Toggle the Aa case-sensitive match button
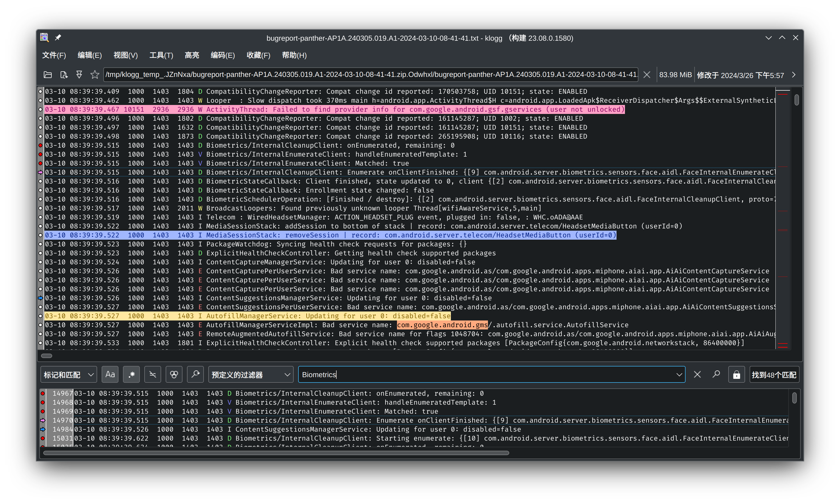Screen dimensions: 840x504 [110, 375]
